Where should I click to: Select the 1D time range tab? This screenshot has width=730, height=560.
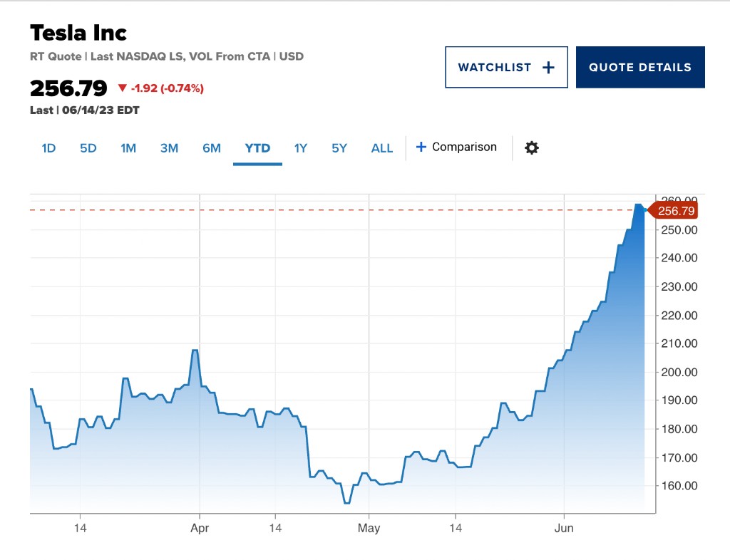click(48, 148)
